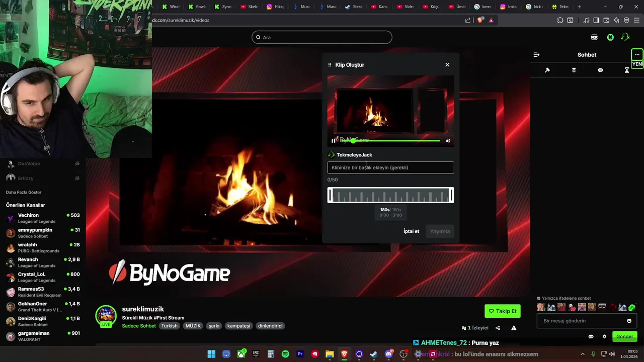Click the Takip Et follow button
Viewport: 644px width, 362px height.
pos(502,311)
